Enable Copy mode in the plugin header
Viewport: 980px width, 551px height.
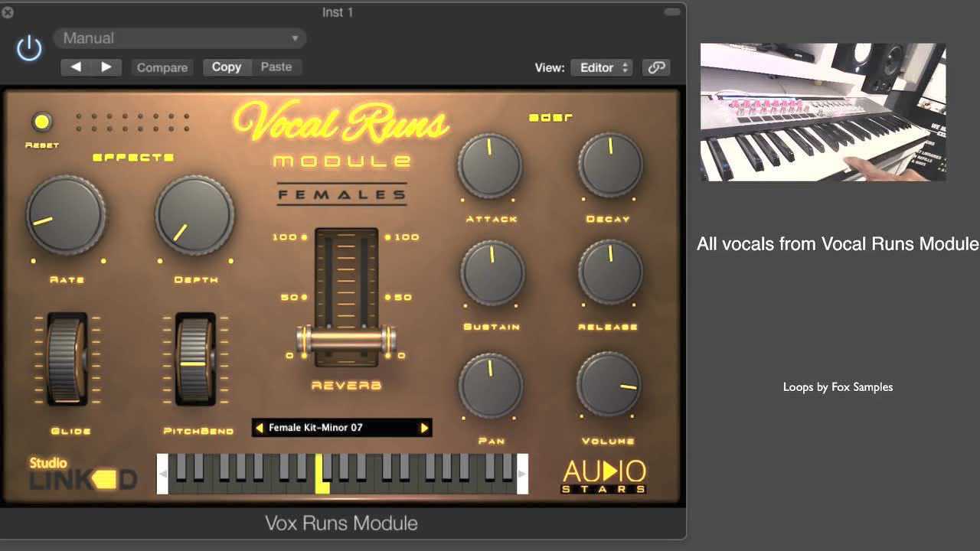(226, 67)
